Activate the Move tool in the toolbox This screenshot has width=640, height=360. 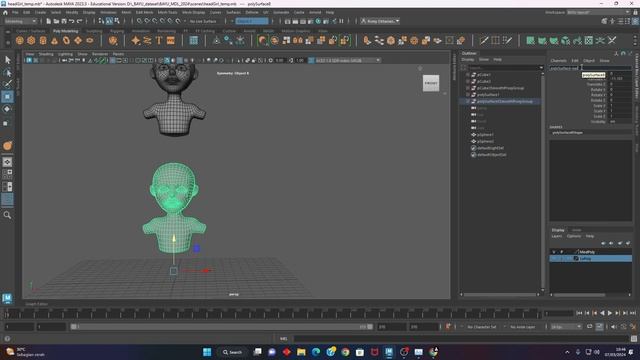coord(7,97)
